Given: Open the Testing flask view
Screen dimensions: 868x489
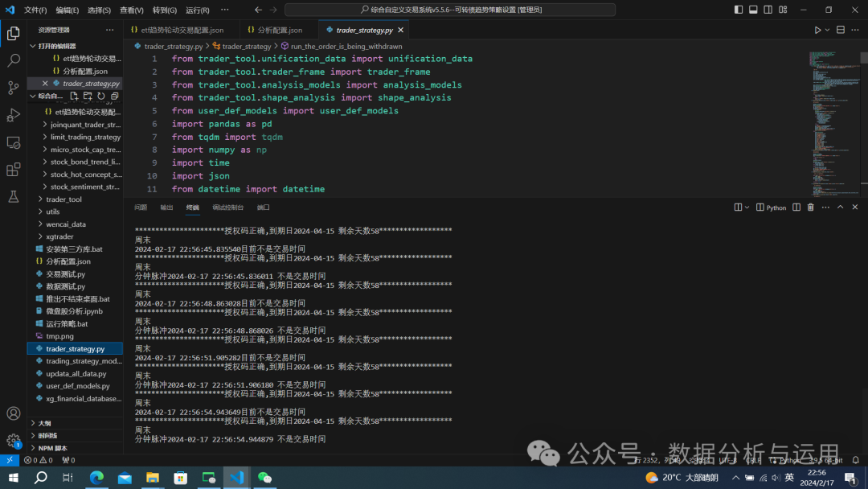Looking at the screenshot, I should click(14, 196).
